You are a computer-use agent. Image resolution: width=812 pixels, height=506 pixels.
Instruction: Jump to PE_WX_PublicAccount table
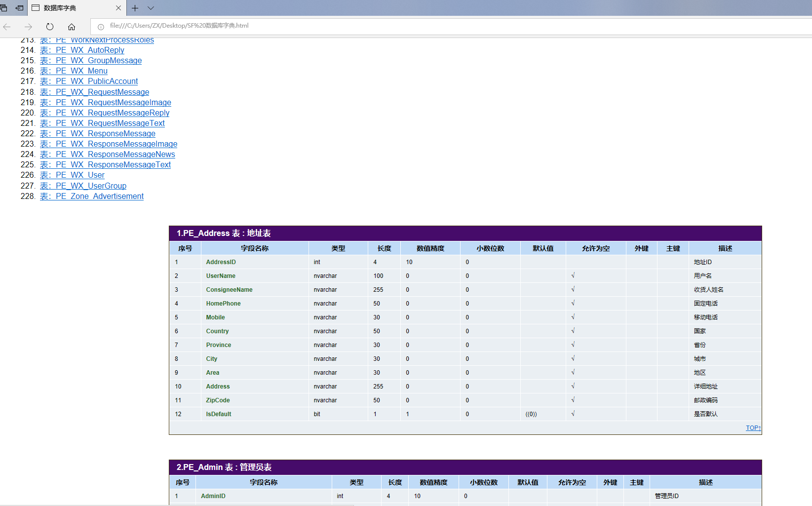pyautogui.click(x=89, y=81)
